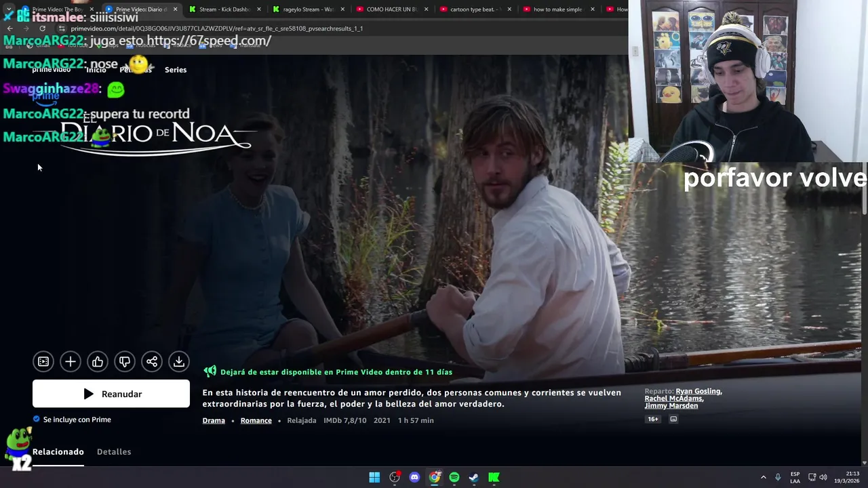Image resolution: width=868 pixels, height=488 pixels.
Task: Open the trailer icon button
Action: [43, 362]
